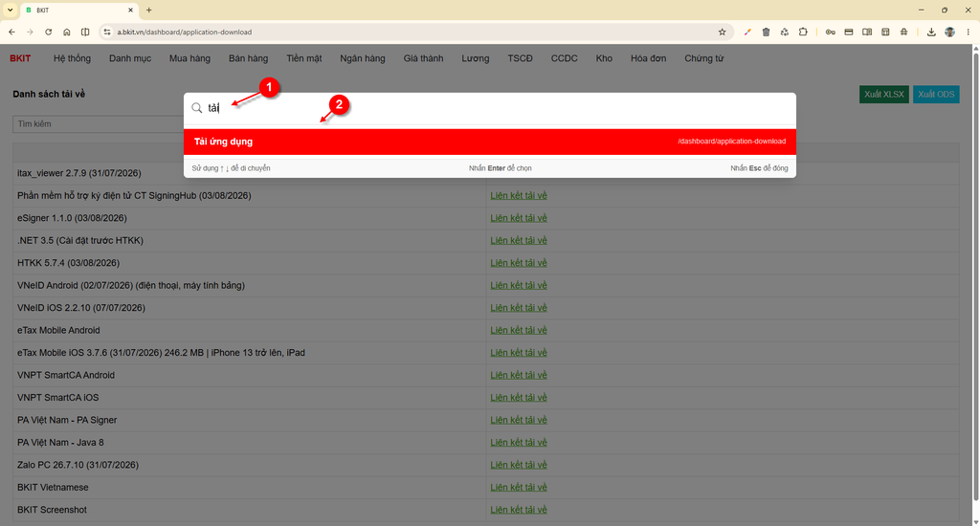Open the 'Kho' menu
980x526 pixels.
pos(604,58)
